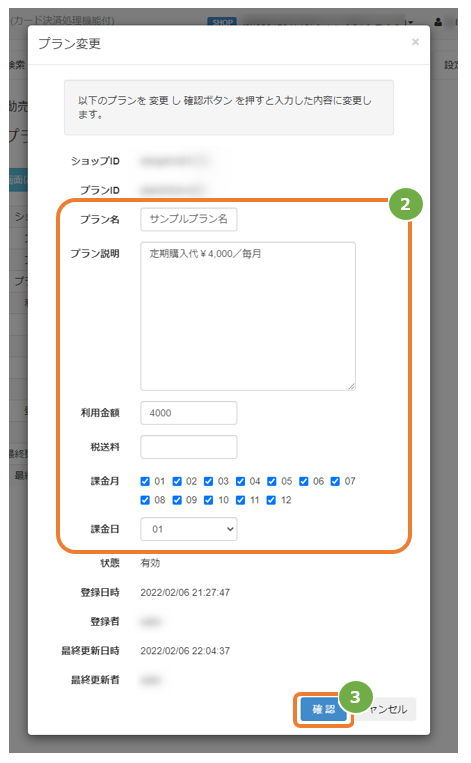Image resolution: width=471 pixels, height=763 pixels.
Task: Uncheck billing month 02 checkbox
Action: tap(177, 481)
